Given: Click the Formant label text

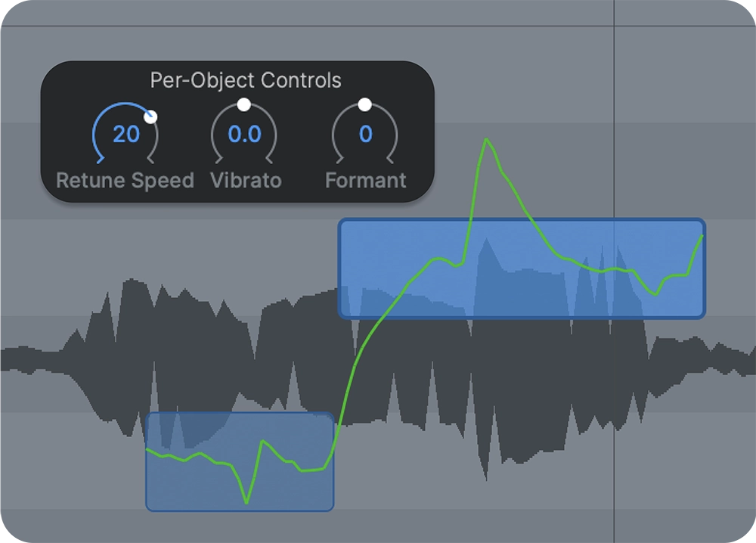Looking at the screenshot, I should (365, 181).
